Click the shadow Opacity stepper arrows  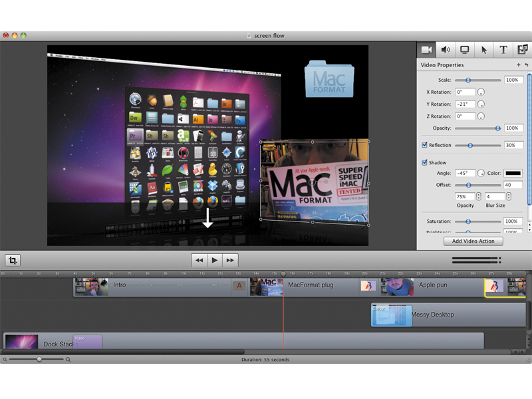[x=478, y=196]
